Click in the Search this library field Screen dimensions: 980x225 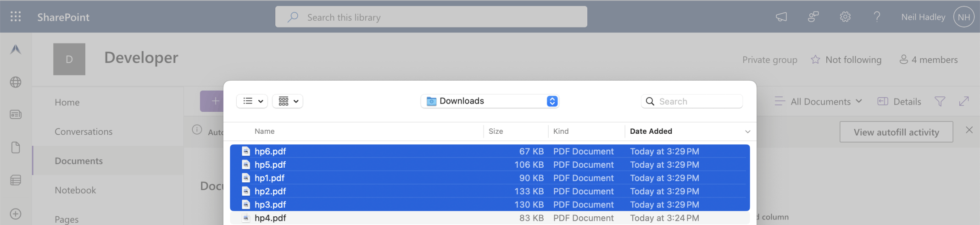tap(431, 17)
